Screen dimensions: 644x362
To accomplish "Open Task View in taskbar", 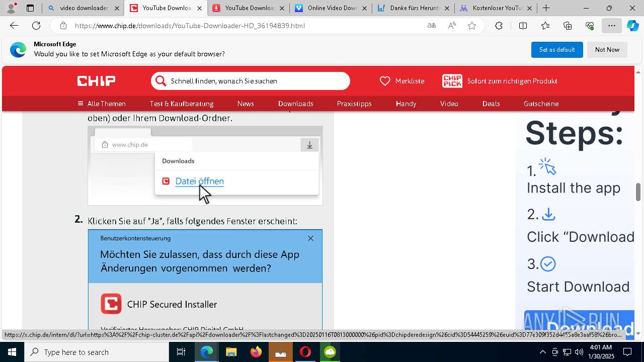I will 181,352.
